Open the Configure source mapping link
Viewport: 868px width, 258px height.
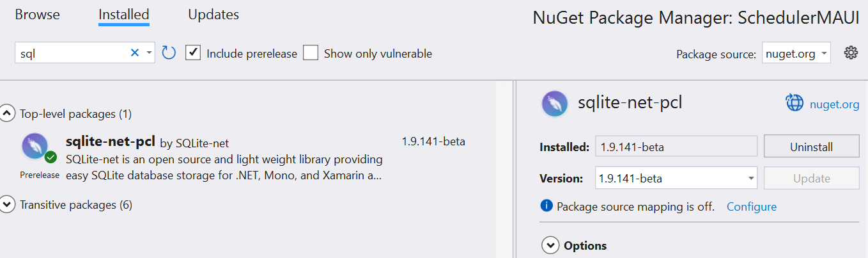pyautogui.click(x=752, y=207)
